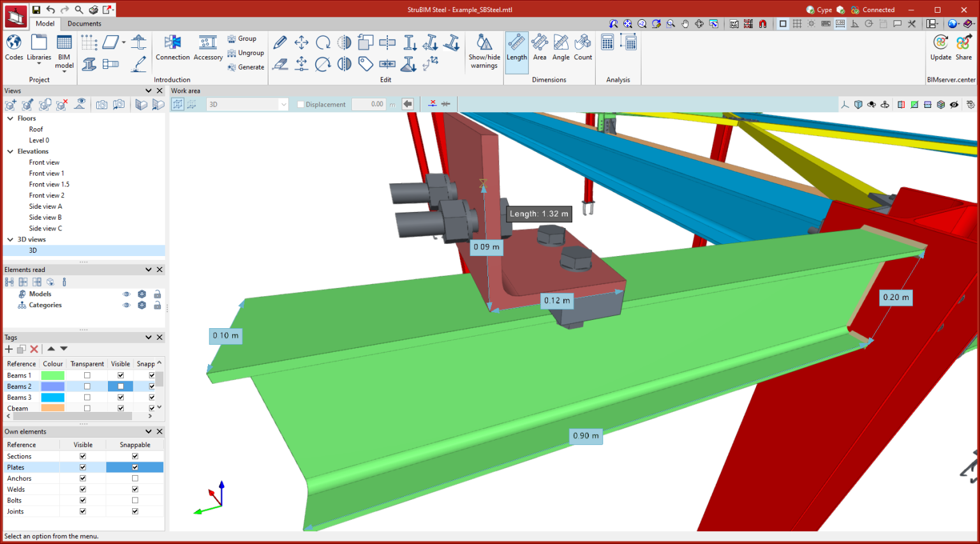Collapse the 3D views tree node

coord(10,240)
